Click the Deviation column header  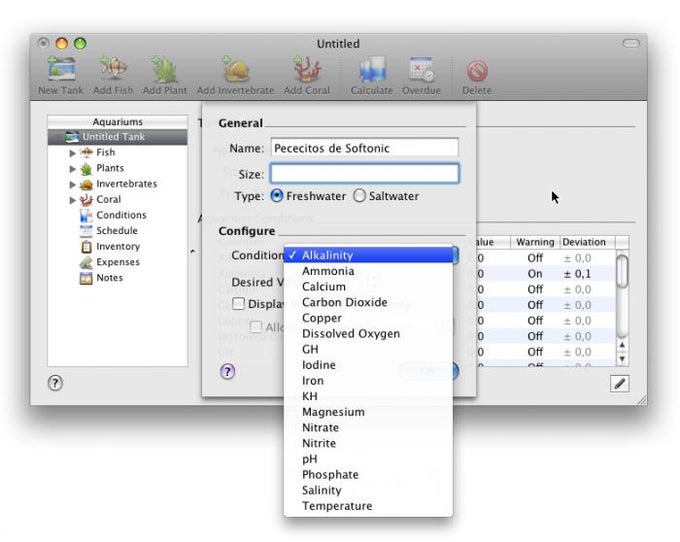[x=587, y=242]
